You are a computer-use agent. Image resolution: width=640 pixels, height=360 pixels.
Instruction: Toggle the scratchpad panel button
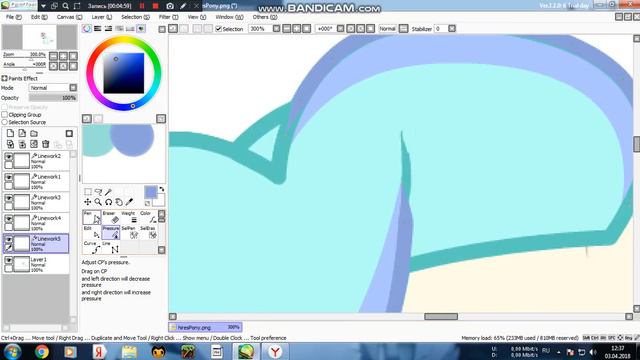pyautogui.click(x=141, y=29)
